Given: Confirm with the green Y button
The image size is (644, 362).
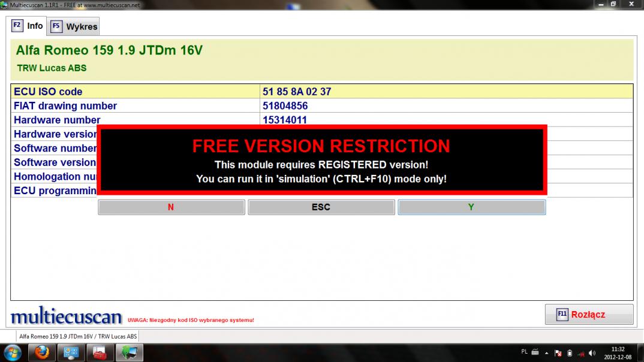Looking at the screenshot, I should coord(471,207).
